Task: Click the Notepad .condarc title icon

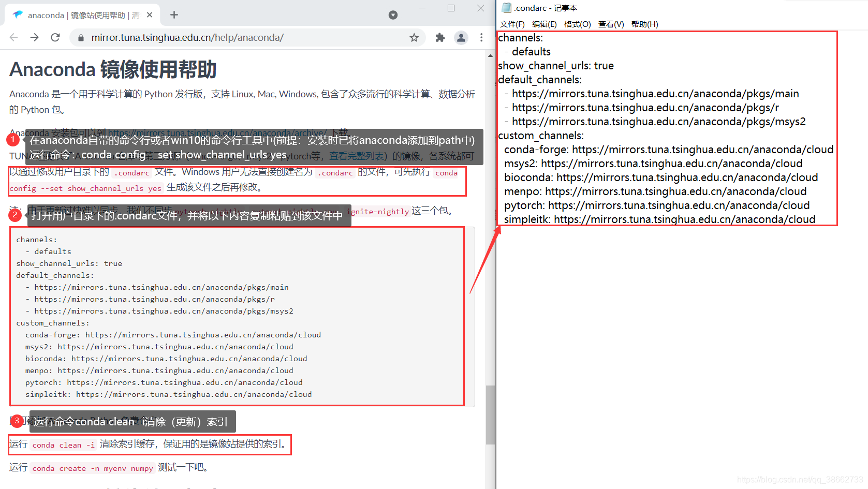Action: click(506, 8)
